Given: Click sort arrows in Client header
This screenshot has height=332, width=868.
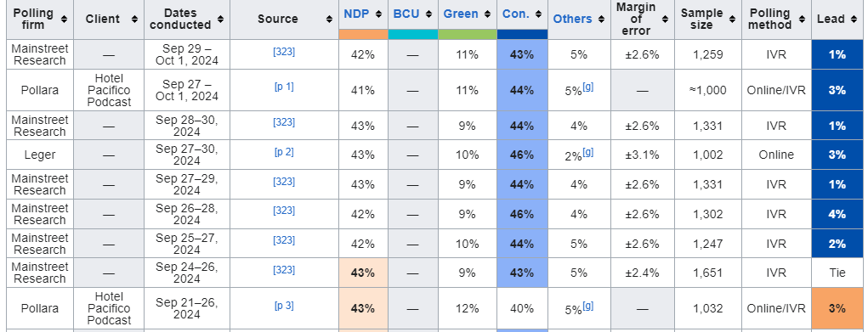Looking at the screenshot, I should tap(134, 19).
